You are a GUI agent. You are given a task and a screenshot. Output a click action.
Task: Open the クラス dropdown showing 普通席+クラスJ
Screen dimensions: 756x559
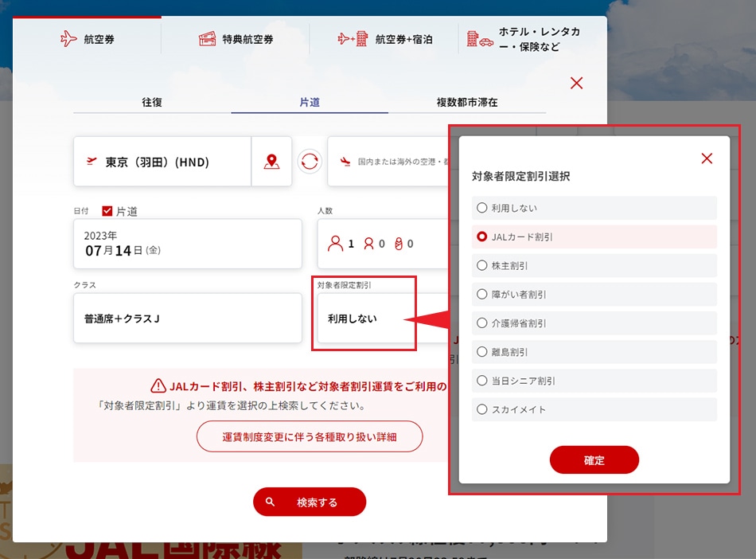click(x=188, y=318)
